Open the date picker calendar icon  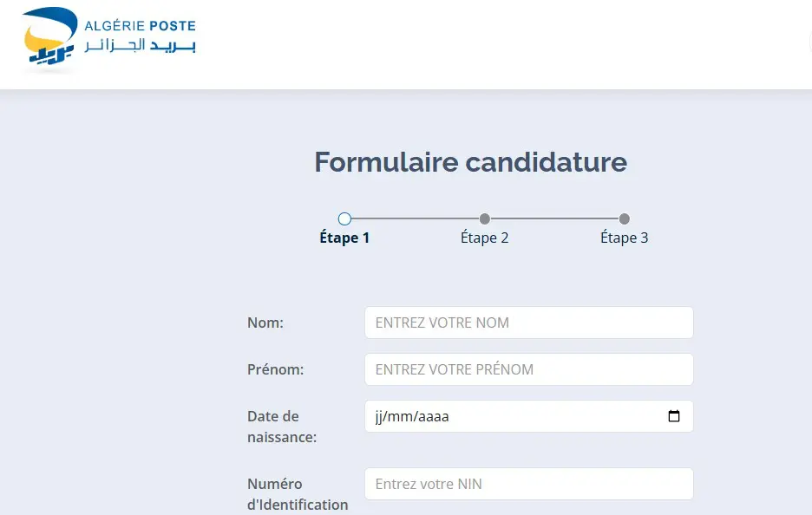point(674,416)
